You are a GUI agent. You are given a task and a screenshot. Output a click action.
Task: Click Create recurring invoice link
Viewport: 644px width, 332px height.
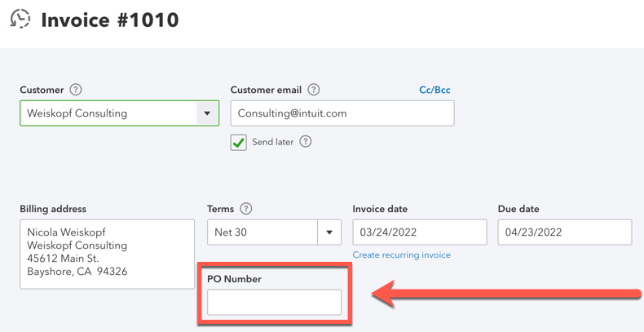click(401, 255)
